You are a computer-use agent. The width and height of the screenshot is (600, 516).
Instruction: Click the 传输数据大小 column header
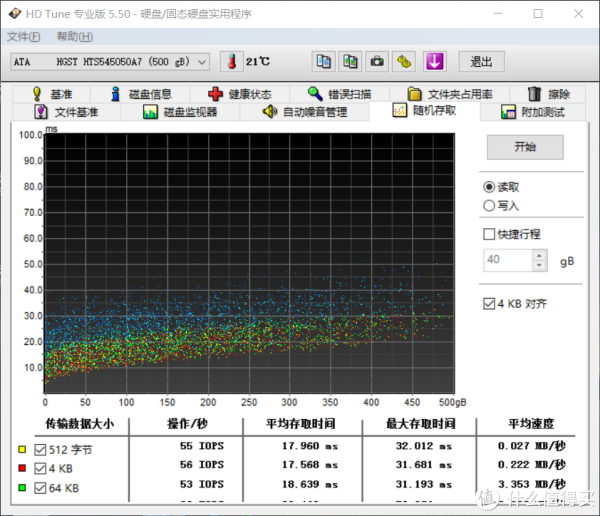tap(80, 424)
